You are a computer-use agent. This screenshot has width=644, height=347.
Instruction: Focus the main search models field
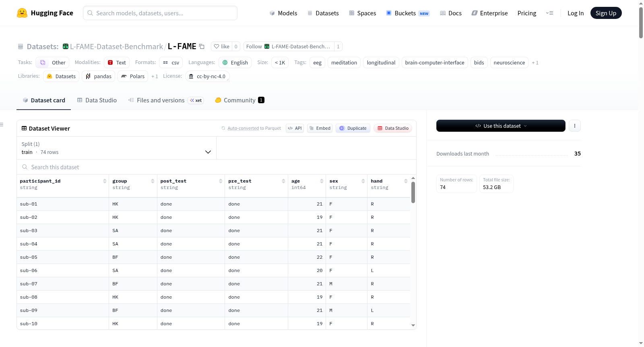160,13
